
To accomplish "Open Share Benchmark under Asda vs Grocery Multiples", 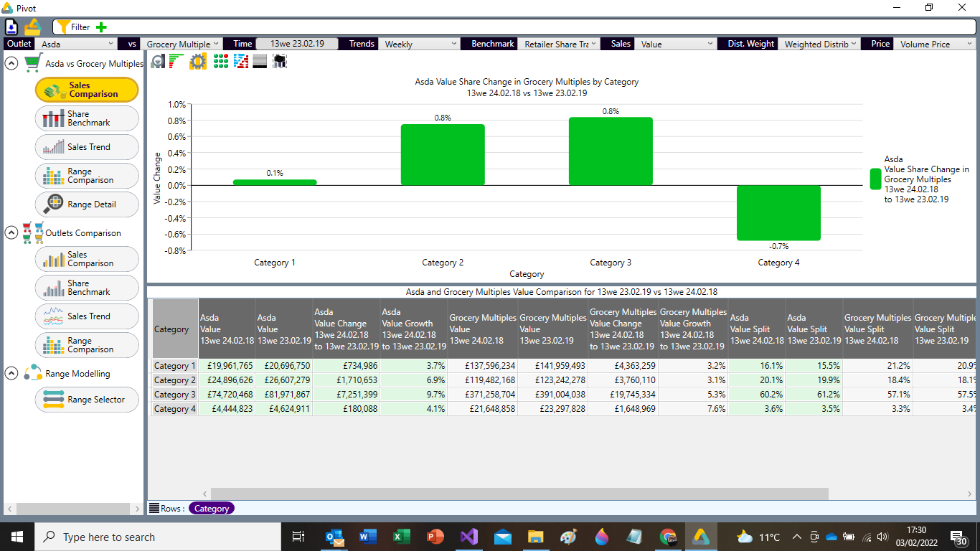I will click(87, 118).
